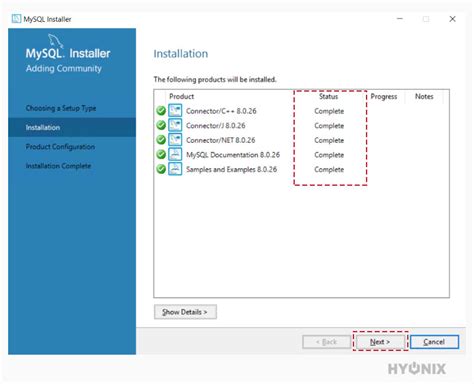Image resolution: width=474 pixels, height=384 pixels.
Task: Click the product icon for Connector/J 8.0.26
Action: [x=175, y=125]
